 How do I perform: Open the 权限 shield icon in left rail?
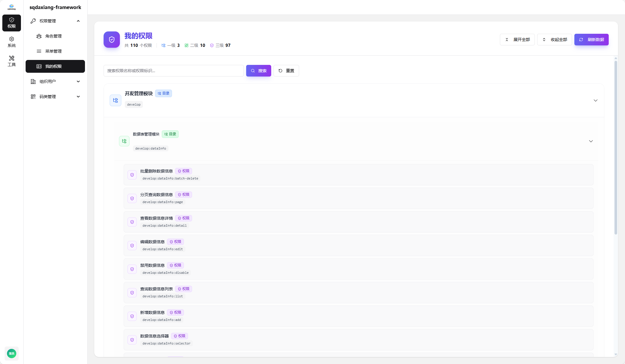click(12, 23)
